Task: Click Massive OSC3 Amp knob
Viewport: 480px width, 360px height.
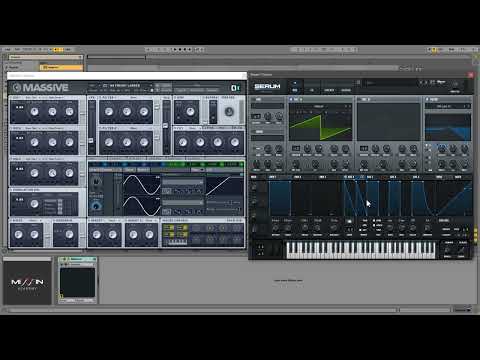Action: (69, 173)
